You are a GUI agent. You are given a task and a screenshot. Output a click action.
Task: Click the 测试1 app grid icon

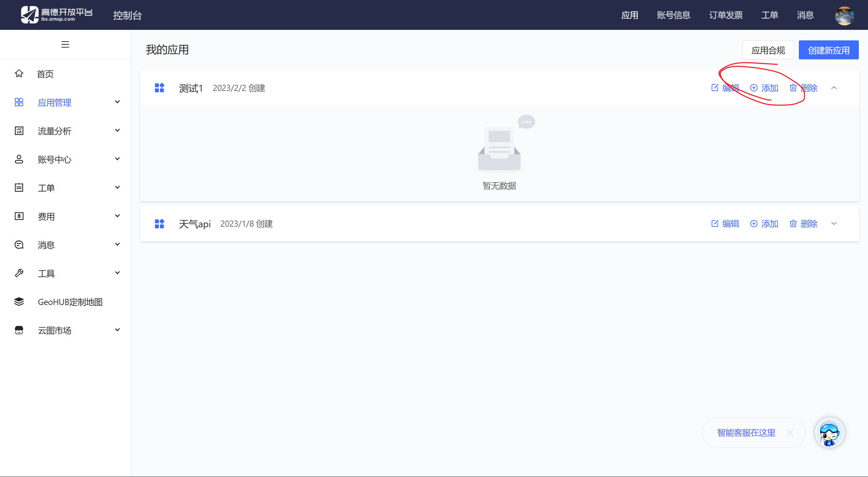pos(159,88)
